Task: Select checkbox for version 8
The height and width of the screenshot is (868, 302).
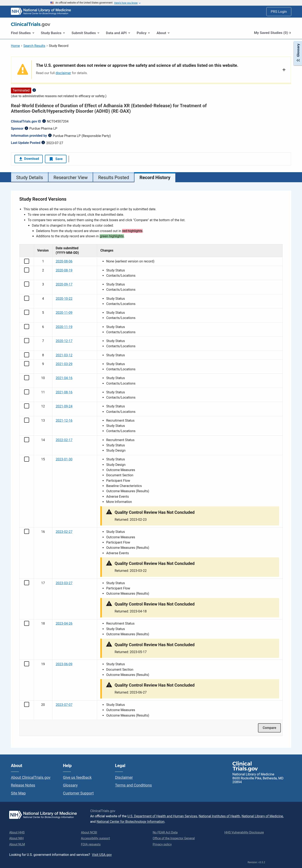Action: [x=27, y=355]
